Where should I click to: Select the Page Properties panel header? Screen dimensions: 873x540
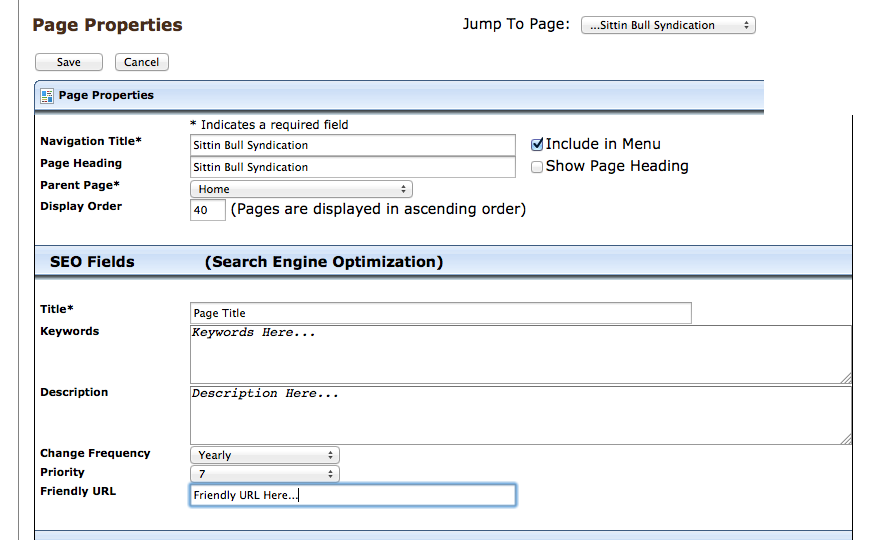point(399,96)
